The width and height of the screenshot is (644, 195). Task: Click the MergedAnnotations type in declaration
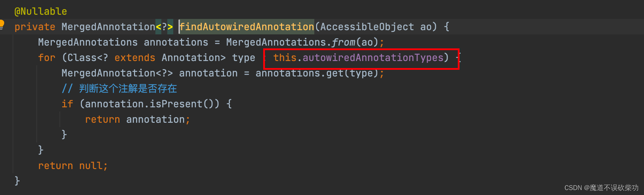pyautogui.click(x=87, y=42)
